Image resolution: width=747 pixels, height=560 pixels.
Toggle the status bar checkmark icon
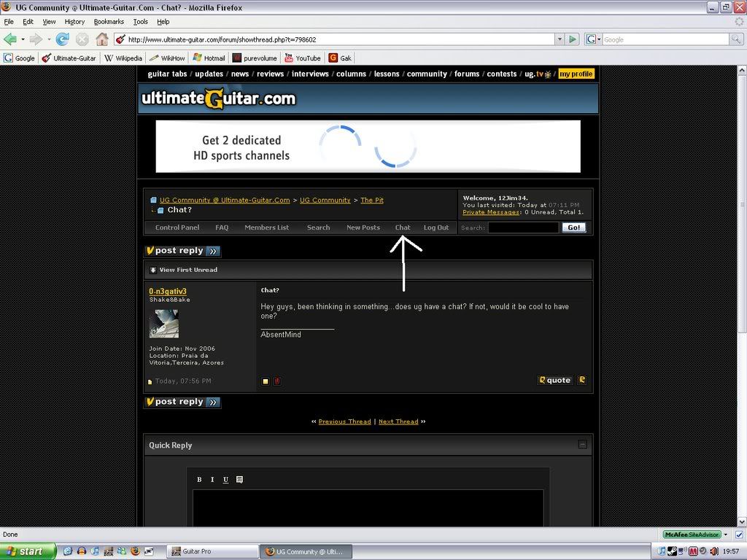[739, 534]
